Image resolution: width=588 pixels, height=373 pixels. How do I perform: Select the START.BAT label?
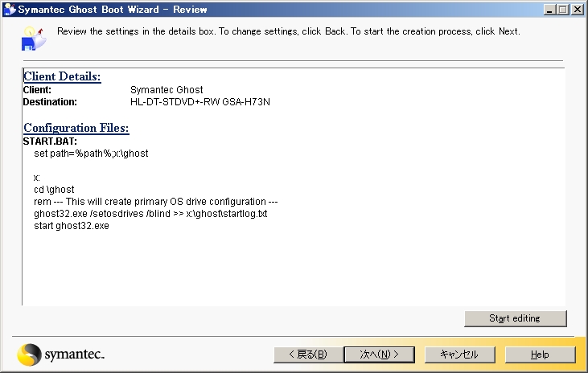pos(50,141)
